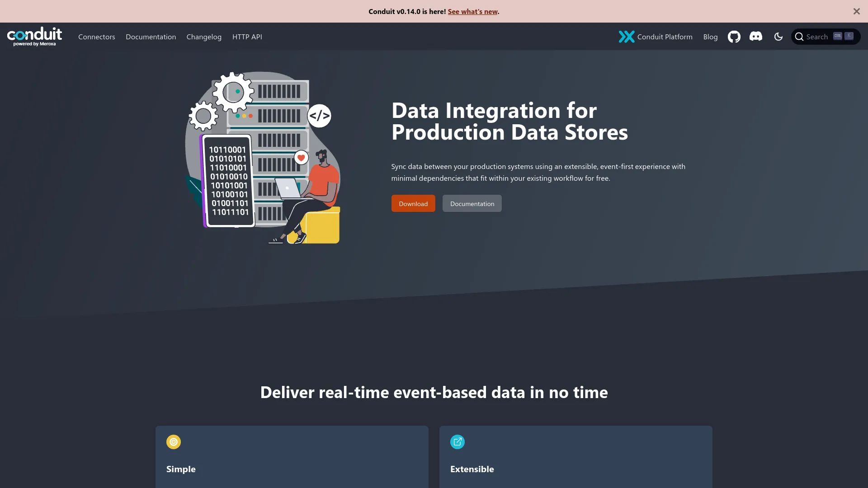868x488 pixels.
Task: Visit the Blog
Action: 710,37
